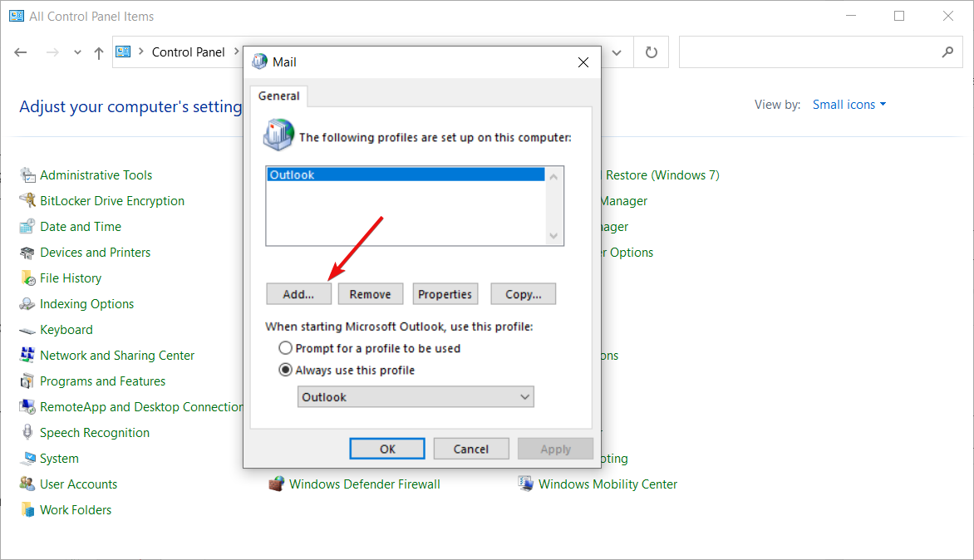
Task: Open the Restore (Windows 7) link
Action: (x=662, y=175)
